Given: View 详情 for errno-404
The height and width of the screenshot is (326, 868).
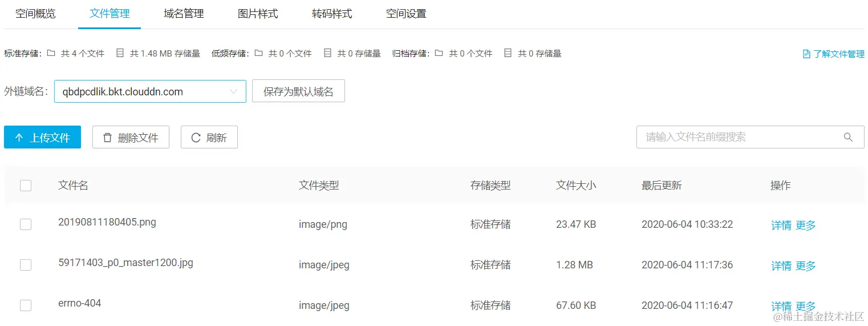Looking at the screenshot, I should (781, 307).
